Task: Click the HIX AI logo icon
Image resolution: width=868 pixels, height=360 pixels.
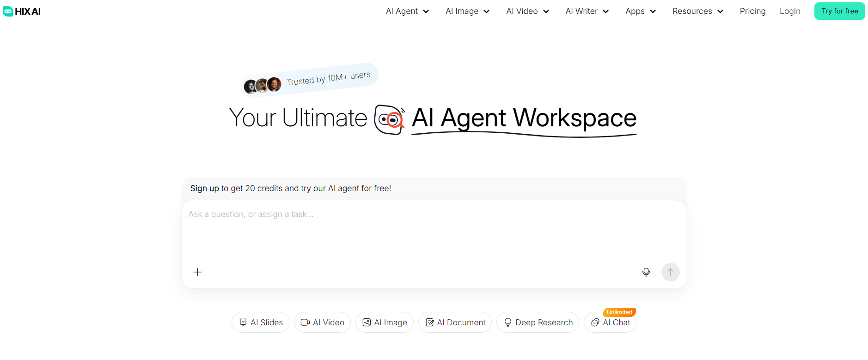Action: tap(8, 12)
